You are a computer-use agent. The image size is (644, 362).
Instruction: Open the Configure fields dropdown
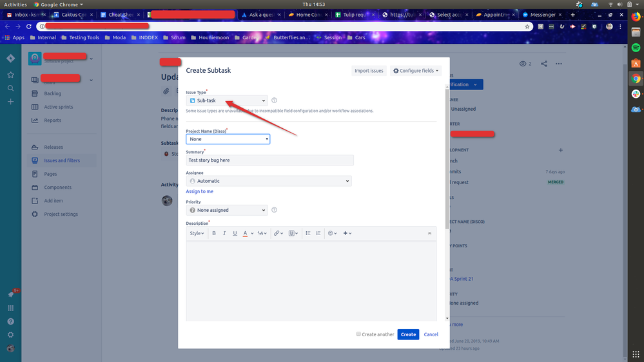(x=416, y=71)
